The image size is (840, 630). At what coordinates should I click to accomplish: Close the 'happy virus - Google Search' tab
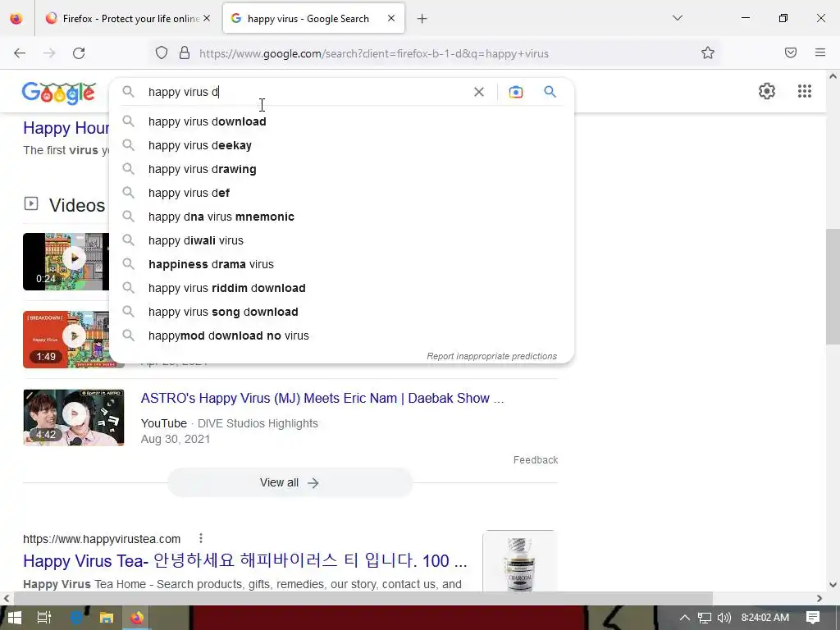click(x=391, y=19)
